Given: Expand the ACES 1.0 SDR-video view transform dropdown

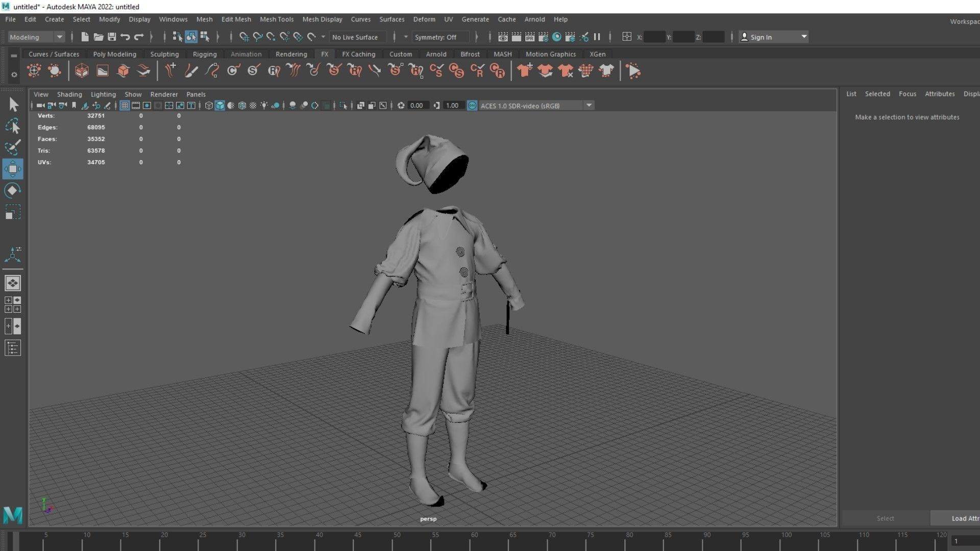Looking at the screenshot, I should pos(589,106).
